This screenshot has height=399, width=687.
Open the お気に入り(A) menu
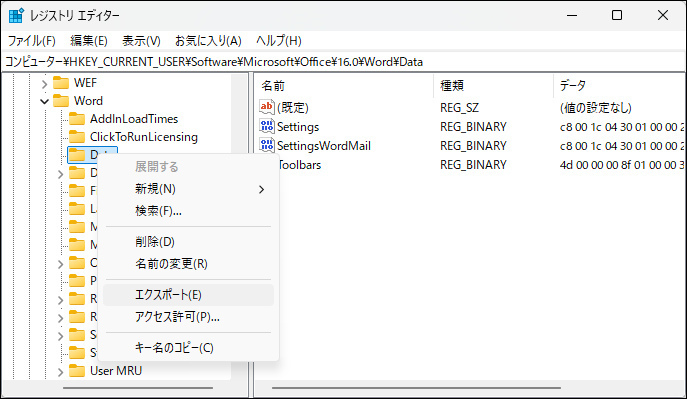click(208, 41)
